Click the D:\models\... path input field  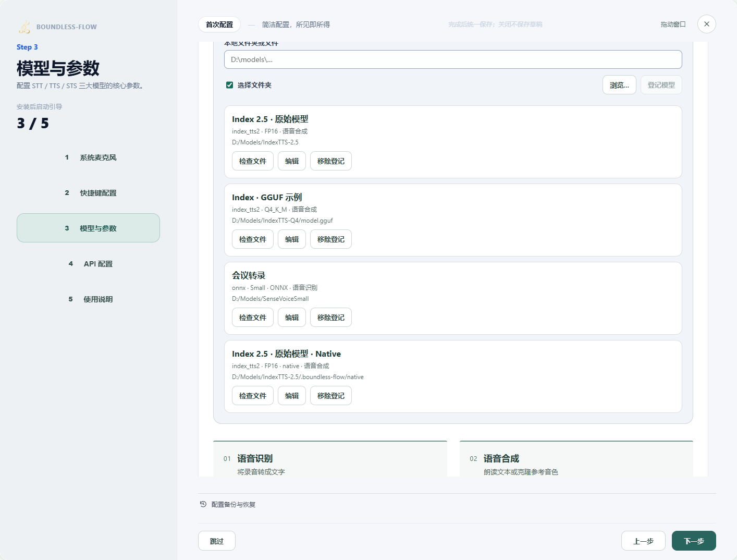[453, 59]
